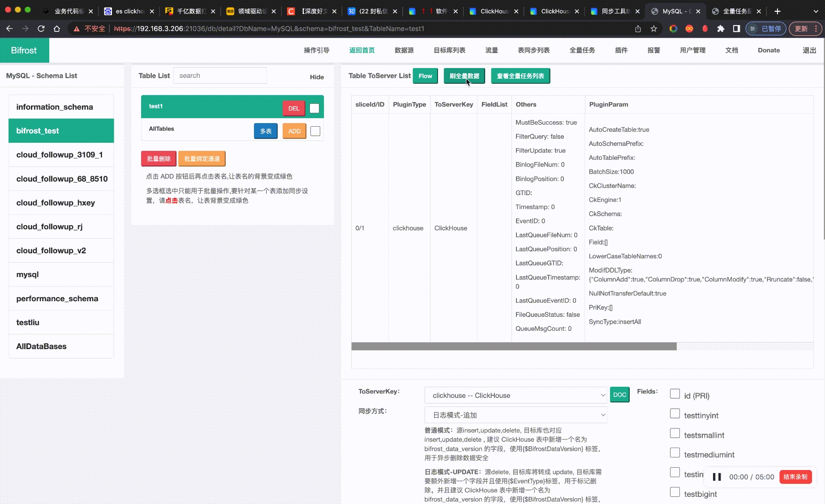This screenshot has width=825, height=504.
Task: Open the 流量 menu item
Action: point(492,50)
